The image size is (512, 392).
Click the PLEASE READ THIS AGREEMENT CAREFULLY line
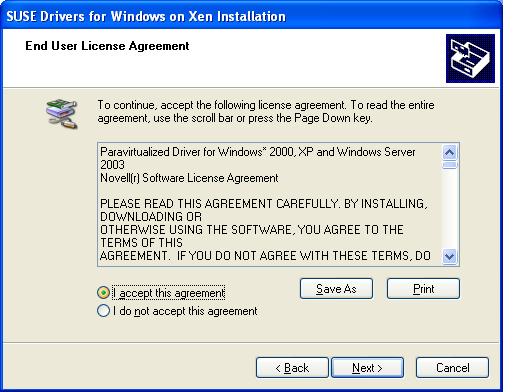[264, 204]
